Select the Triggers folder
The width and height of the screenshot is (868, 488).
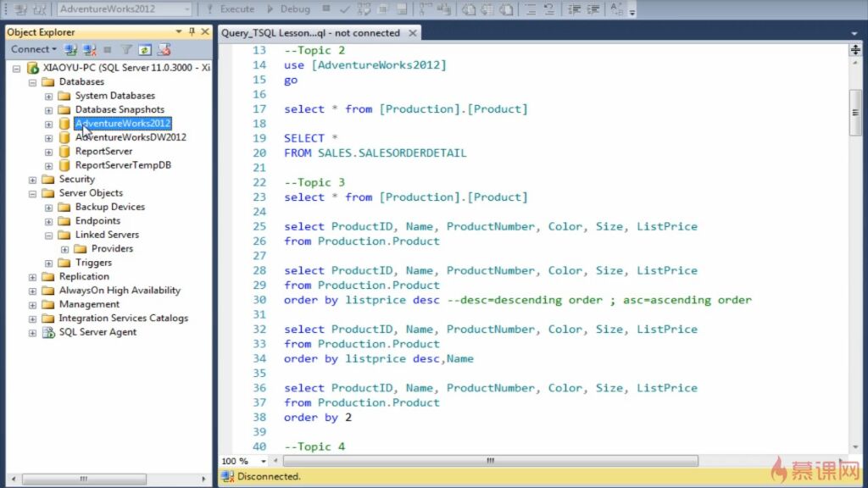(93, 263)
